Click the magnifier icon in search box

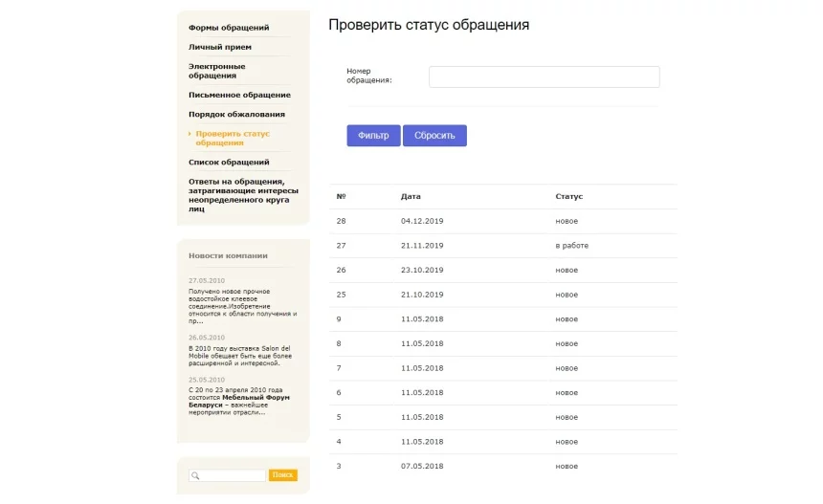click(195, 475)
